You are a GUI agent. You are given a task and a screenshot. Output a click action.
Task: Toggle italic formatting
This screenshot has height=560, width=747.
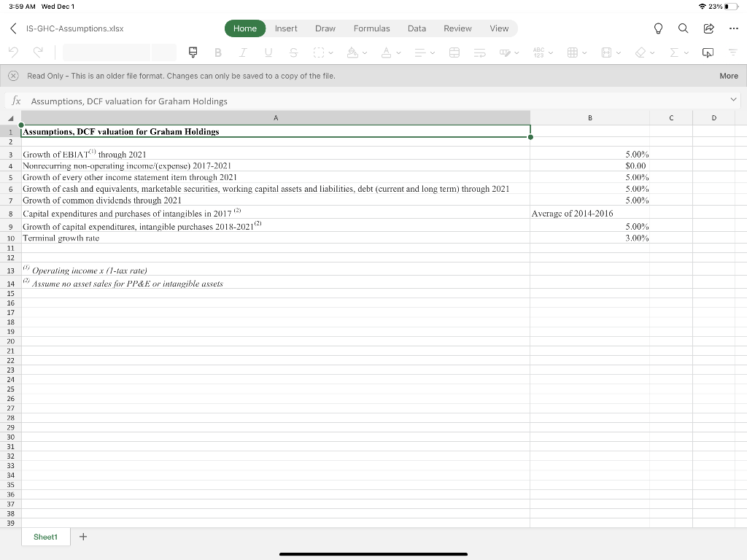[243, 52]
